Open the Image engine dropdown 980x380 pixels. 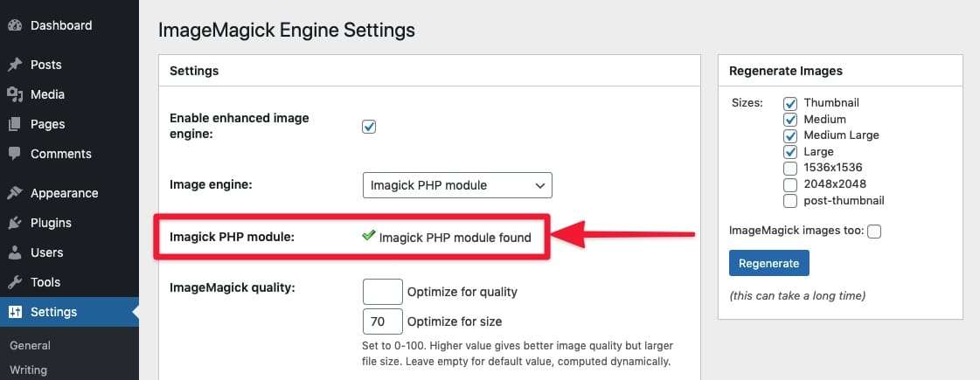coord(457,185)
